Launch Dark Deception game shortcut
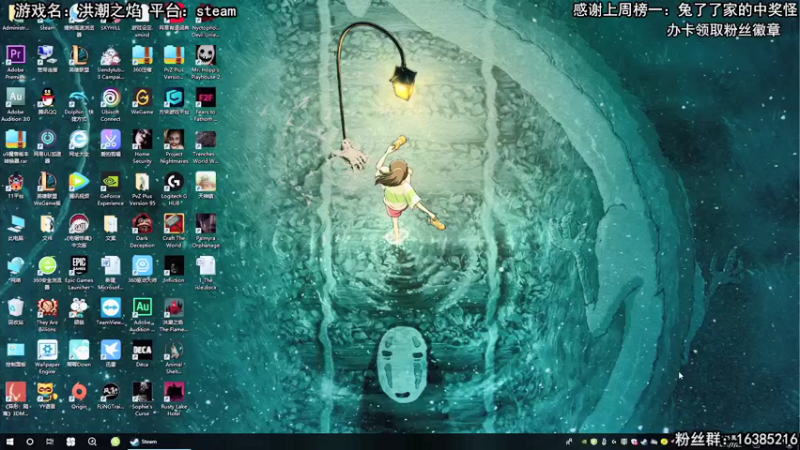 pos(142,231)
